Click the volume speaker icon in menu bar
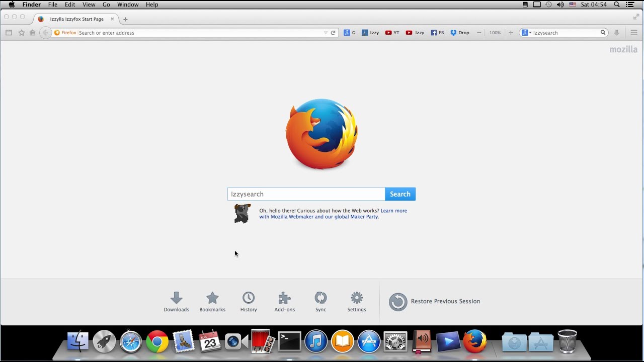 click(560, 5)
